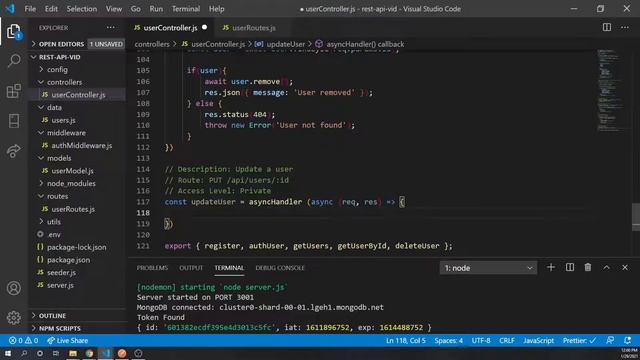The height and width of the screenshot is (360, 640).
Task: Open Chrome from the taskbar
Action: 89,353
